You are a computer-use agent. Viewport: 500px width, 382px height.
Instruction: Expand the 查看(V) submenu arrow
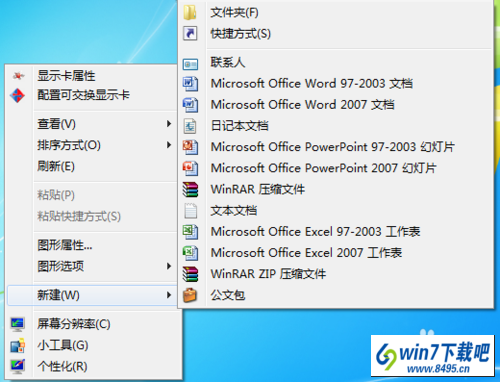coord(169,124)
